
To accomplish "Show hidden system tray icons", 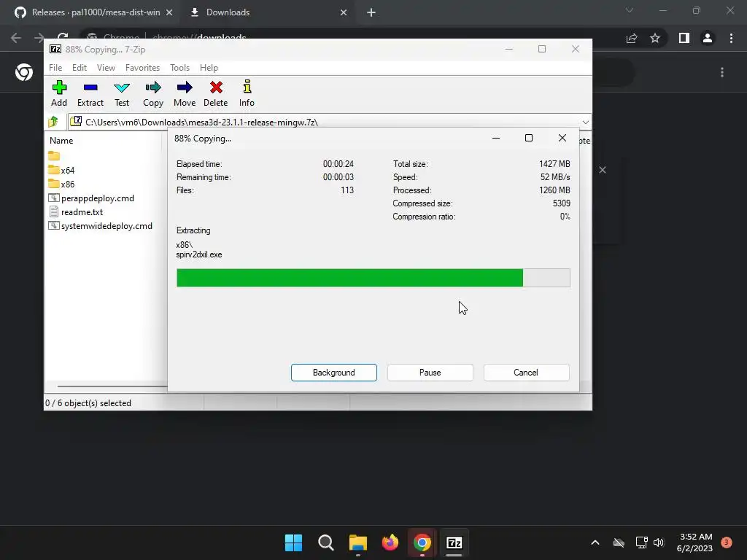I will tap(595, 542).
